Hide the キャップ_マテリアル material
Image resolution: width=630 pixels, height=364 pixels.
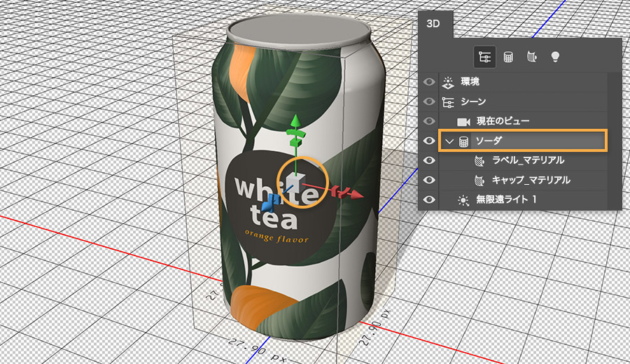428,180
